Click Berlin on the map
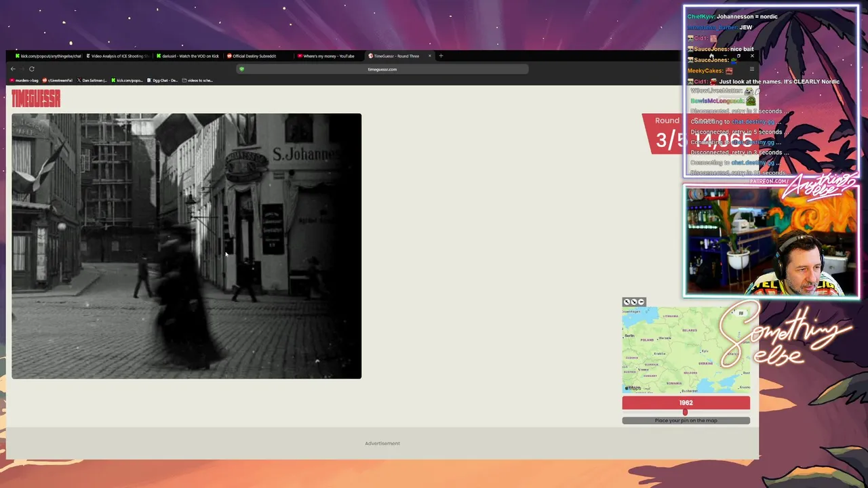 (x=629, y=335)
